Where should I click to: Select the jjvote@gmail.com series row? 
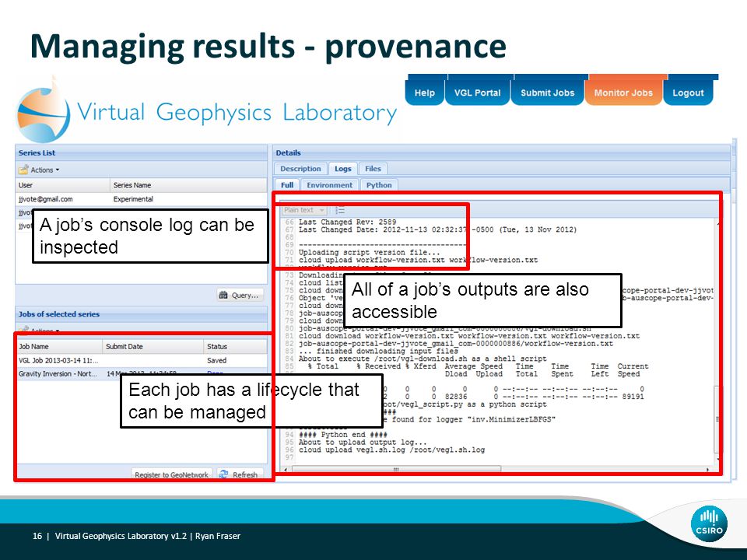[141, 199]
